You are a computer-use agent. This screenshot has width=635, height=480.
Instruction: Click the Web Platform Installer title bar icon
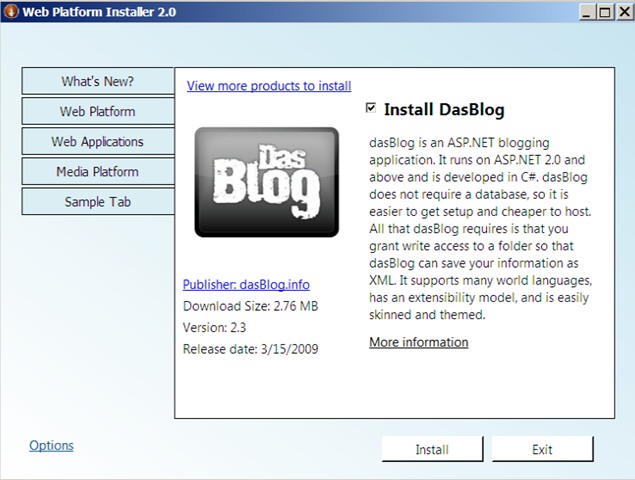pyautogui.click(x=11, y=11)
